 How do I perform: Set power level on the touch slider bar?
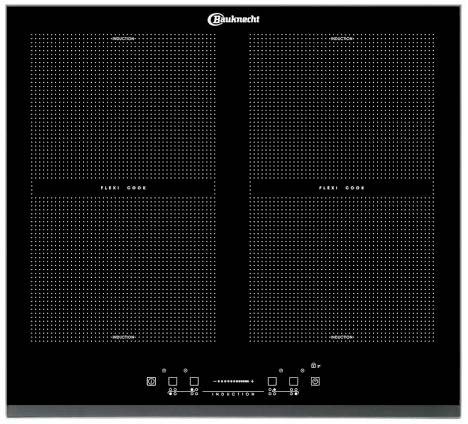tap(233, 381)
